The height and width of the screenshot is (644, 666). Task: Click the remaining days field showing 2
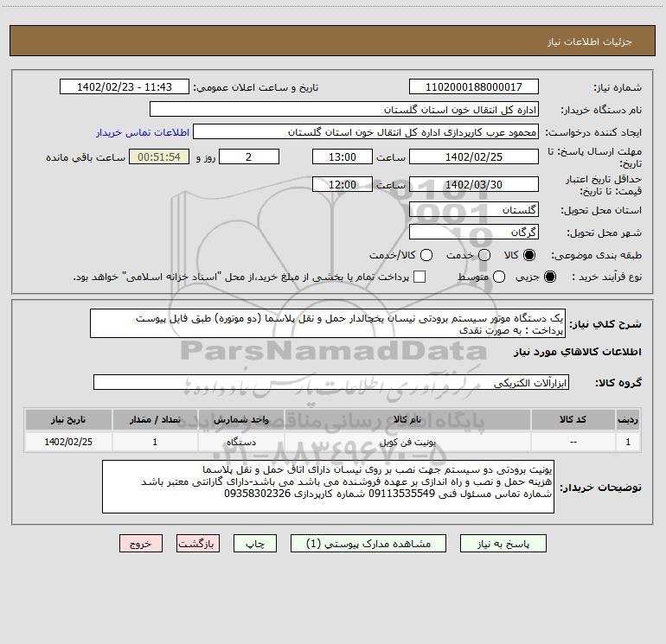pos(249,156)
